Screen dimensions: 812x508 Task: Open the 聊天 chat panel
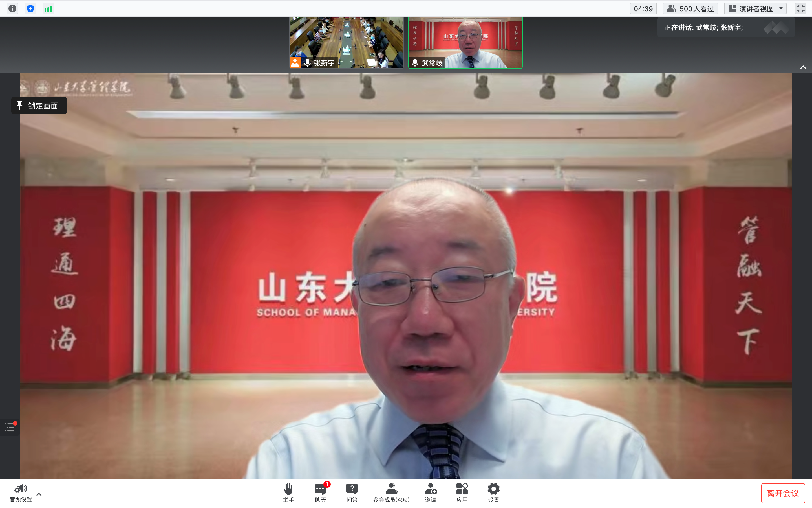(321, 493)
